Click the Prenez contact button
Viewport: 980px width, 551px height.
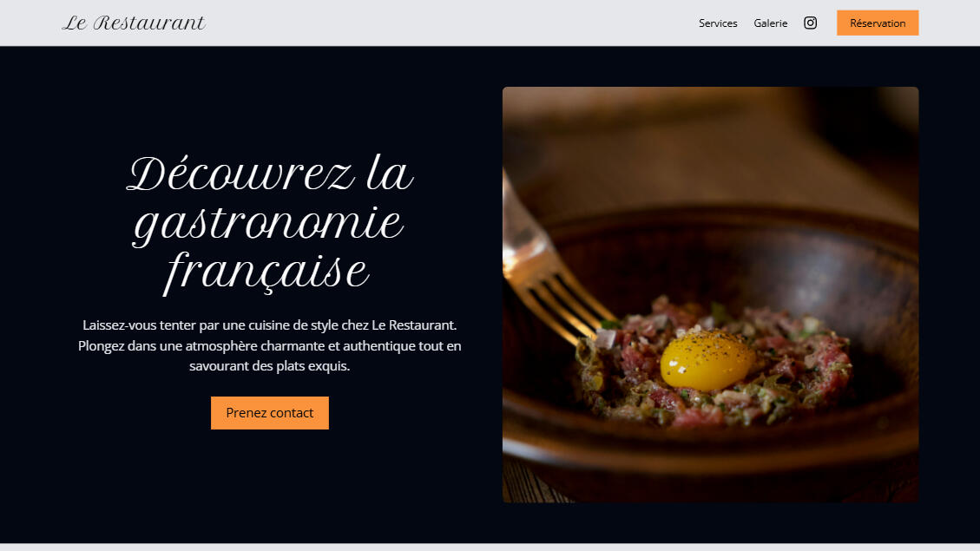click(269, 413)
